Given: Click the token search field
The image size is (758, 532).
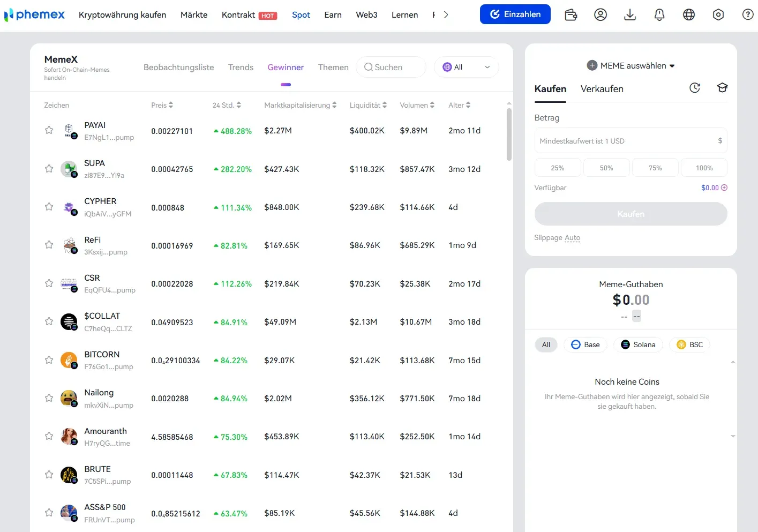Looking at the screenshot, I should (x=391, y=67).
